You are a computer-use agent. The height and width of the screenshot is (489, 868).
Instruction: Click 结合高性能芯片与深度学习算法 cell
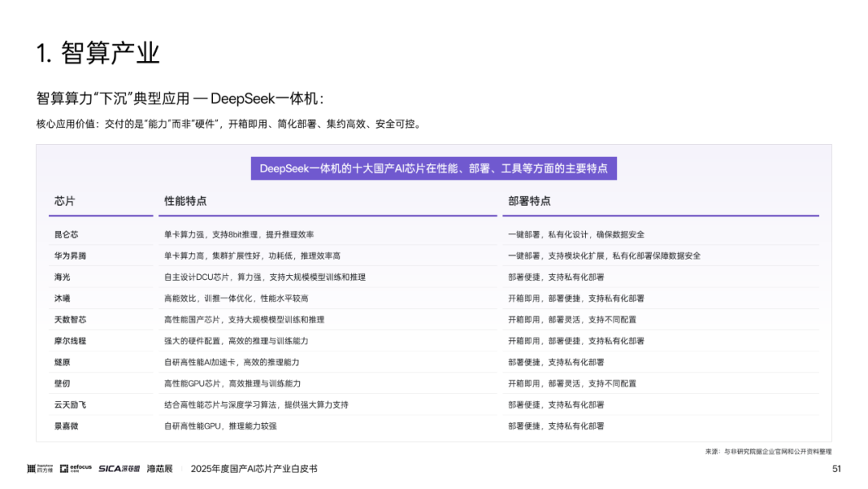(256, 405)
